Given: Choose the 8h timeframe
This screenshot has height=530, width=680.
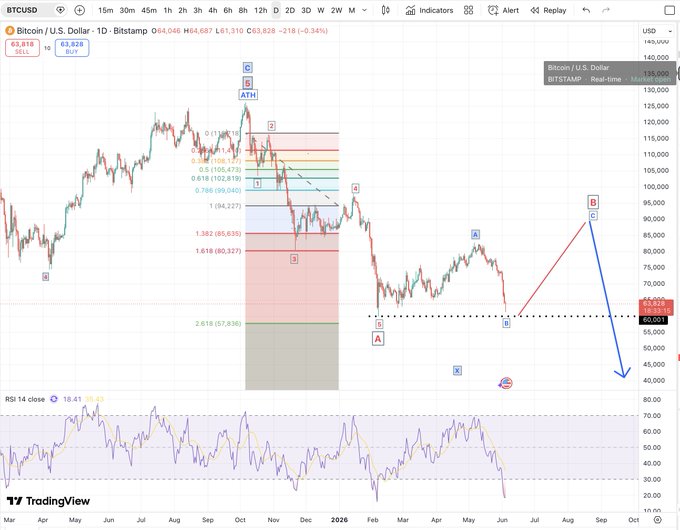Looking at the screenshot, I should coord(243,10).
